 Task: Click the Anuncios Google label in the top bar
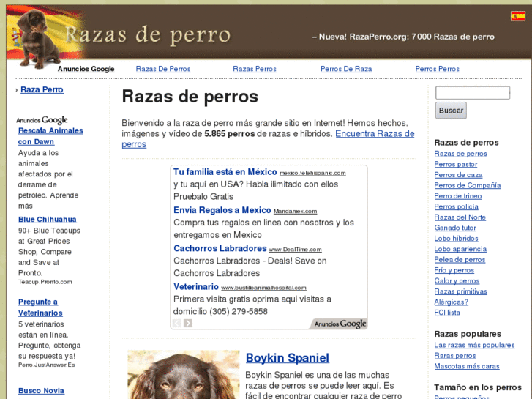(86, 69)
